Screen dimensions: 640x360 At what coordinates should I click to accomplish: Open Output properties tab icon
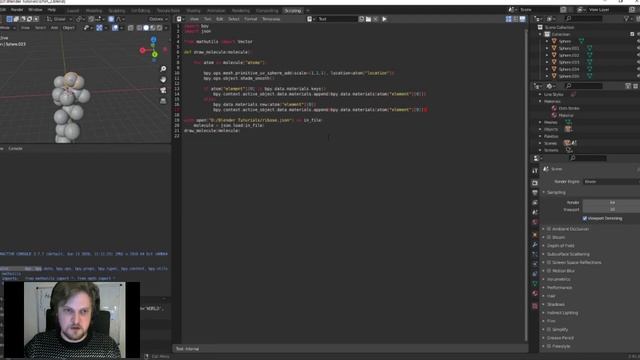click(x=535, y=193)
